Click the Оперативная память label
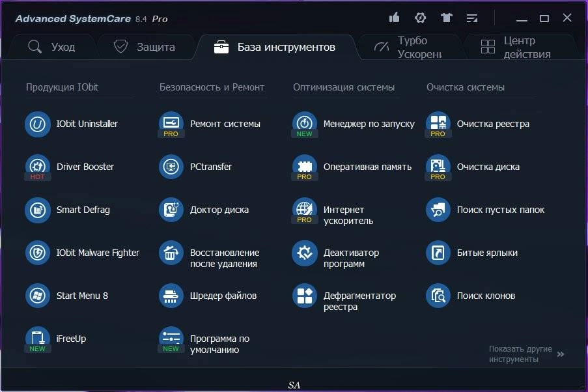 coord(367,167)
